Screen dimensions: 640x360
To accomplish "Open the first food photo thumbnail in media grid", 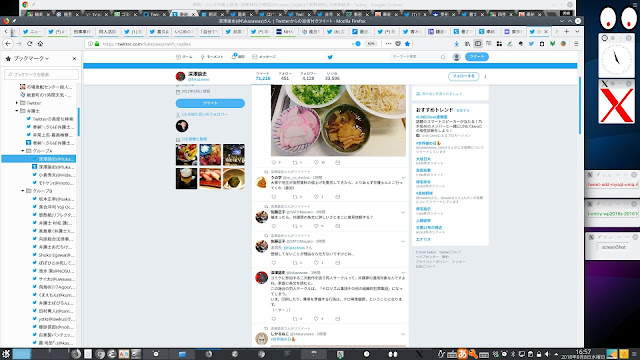I will (187, 154).
